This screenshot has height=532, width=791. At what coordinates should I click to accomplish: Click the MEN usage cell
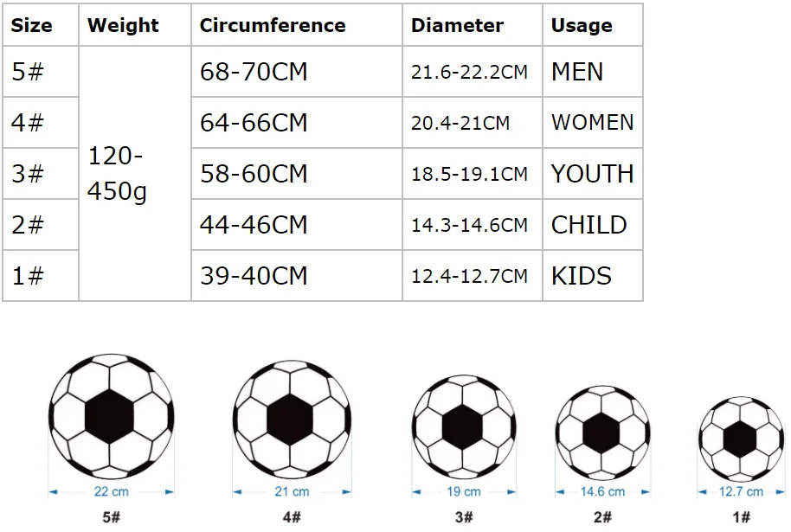[577, 72]
